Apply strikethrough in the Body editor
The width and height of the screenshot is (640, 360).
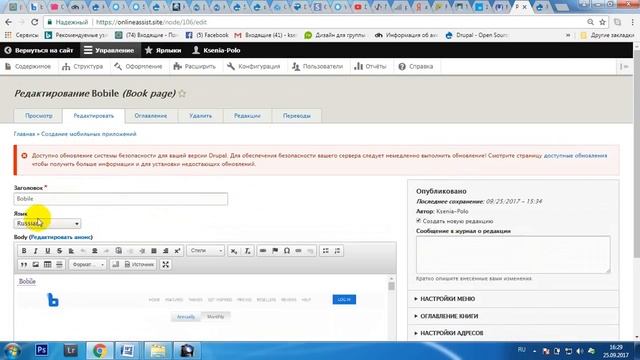coord(59,251)
